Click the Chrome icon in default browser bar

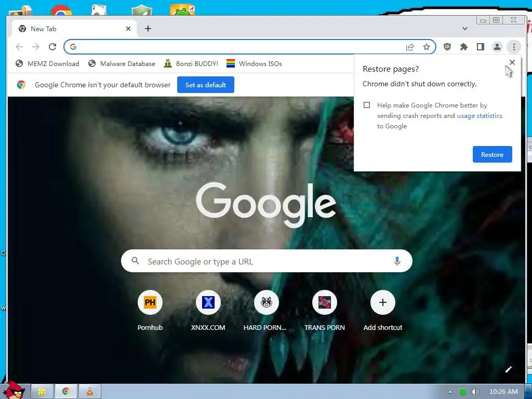(x=21, y=85)
